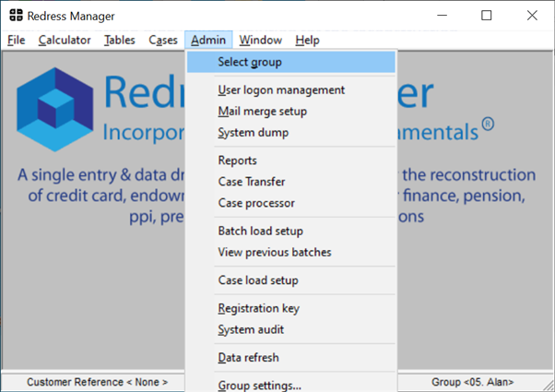Open Batch load setup
Viewport: 555px width, 392px height.
291,231
